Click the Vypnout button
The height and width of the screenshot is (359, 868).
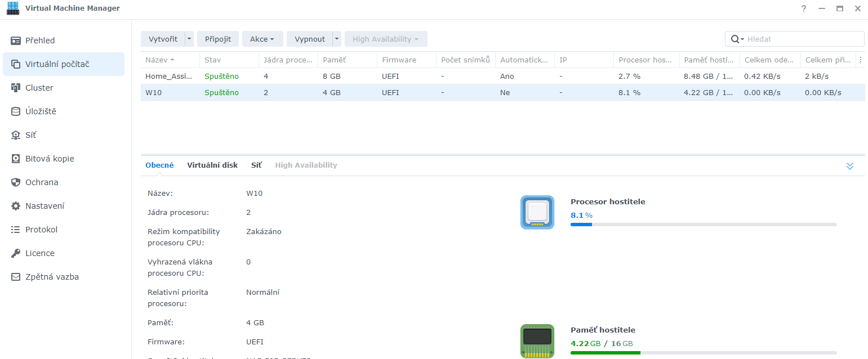click(x=310, y=39)
